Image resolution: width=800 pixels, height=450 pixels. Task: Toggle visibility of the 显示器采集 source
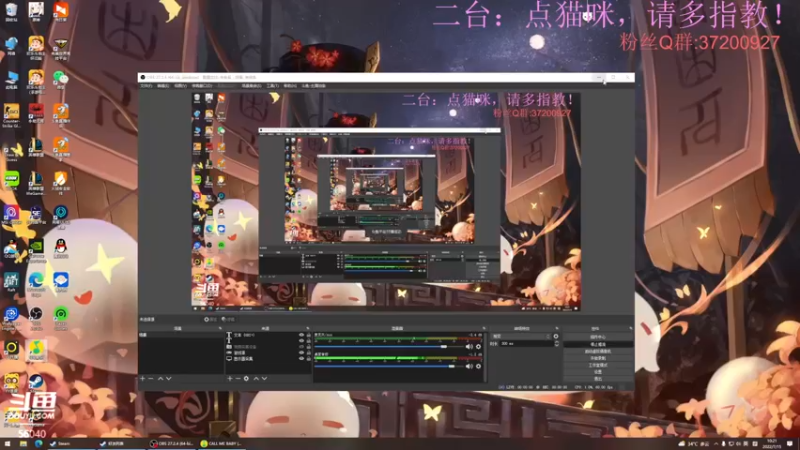(x=301, y=359)
